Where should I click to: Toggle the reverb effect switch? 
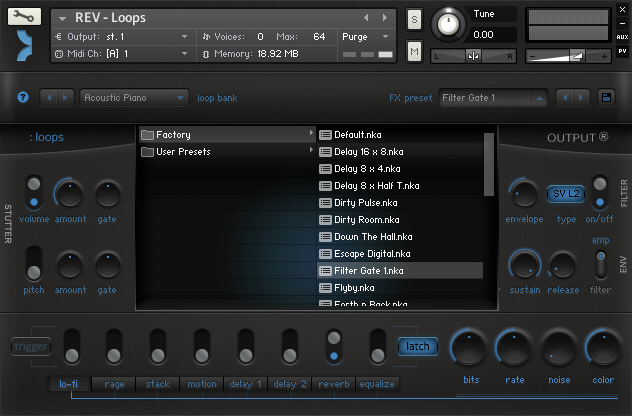pos(334,347)
